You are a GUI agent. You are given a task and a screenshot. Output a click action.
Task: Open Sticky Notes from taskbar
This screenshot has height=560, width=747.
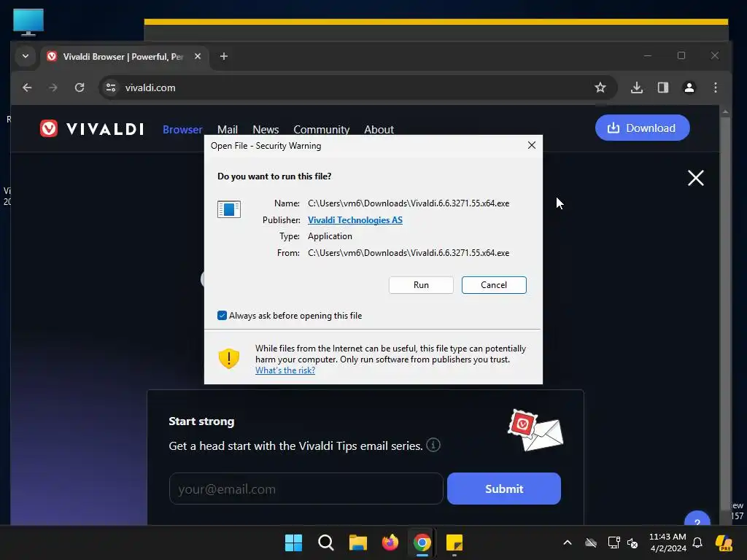(x=454, y=542)
